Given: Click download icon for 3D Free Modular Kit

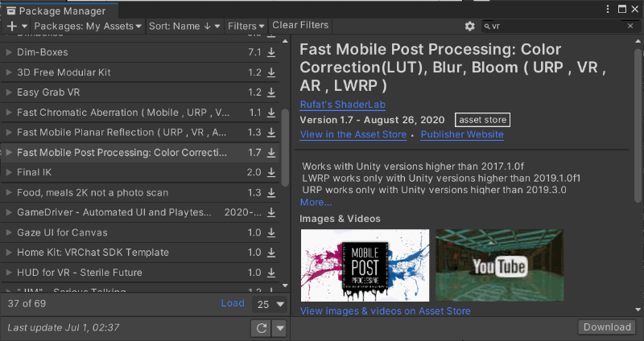Looking at the screenshot, I should point(271,72).
